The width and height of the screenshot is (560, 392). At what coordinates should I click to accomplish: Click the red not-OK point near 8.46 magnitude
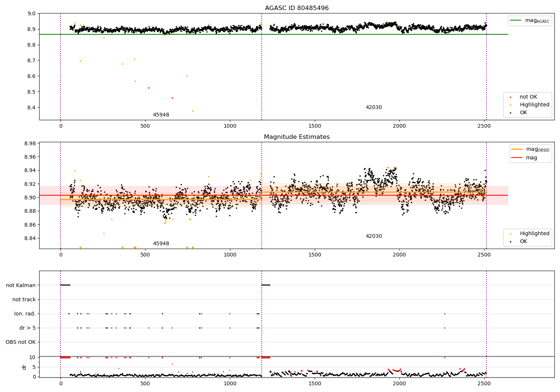point(172,98)
